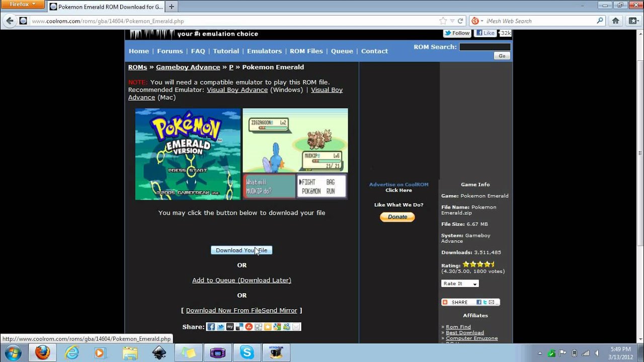
Task: Bookmark this page with the star icon
Action: coord(443,21)
